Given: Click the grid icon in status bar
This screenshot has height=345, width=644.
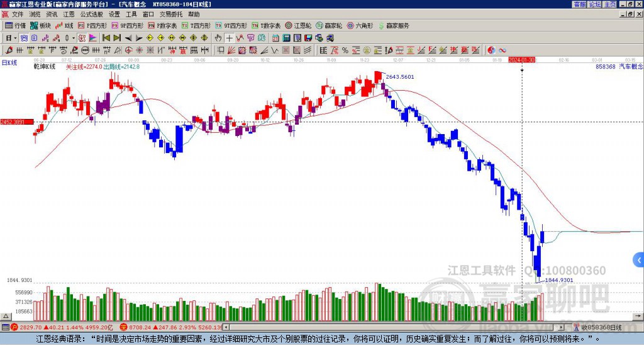Looking at the screenshot, I should click(5, 327).
